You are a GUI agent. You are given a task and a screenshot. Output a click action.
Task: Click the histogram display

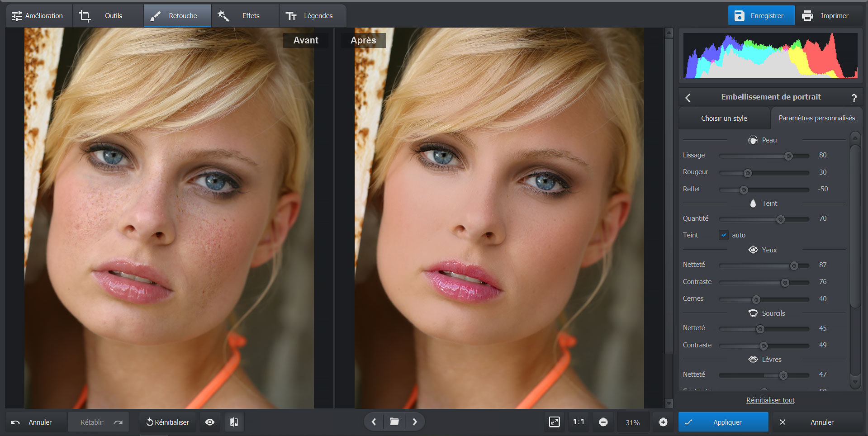771,56
